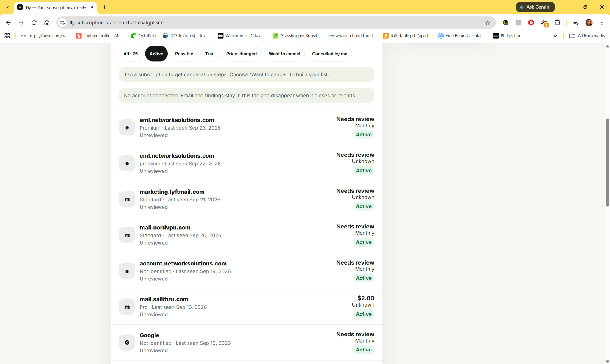
Task: Click the Ask Gemini button
Action: tap(535, 7)
